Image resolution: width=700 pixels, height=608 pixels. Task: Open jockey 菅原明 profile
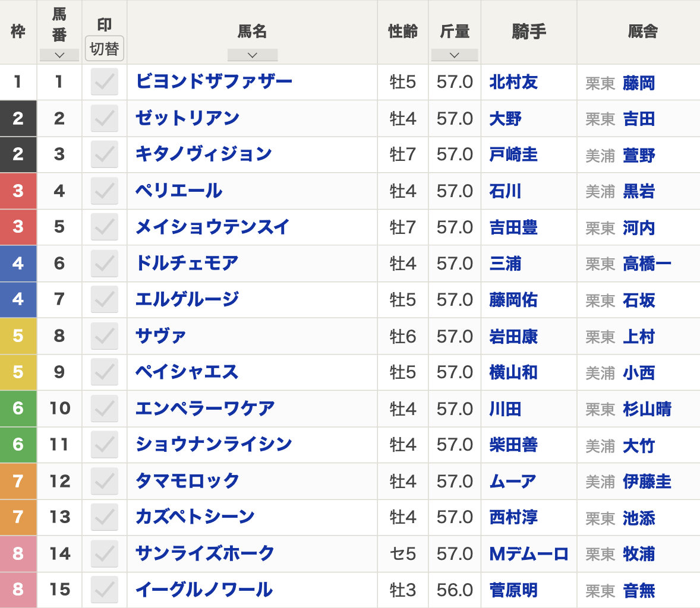(513, 590)
